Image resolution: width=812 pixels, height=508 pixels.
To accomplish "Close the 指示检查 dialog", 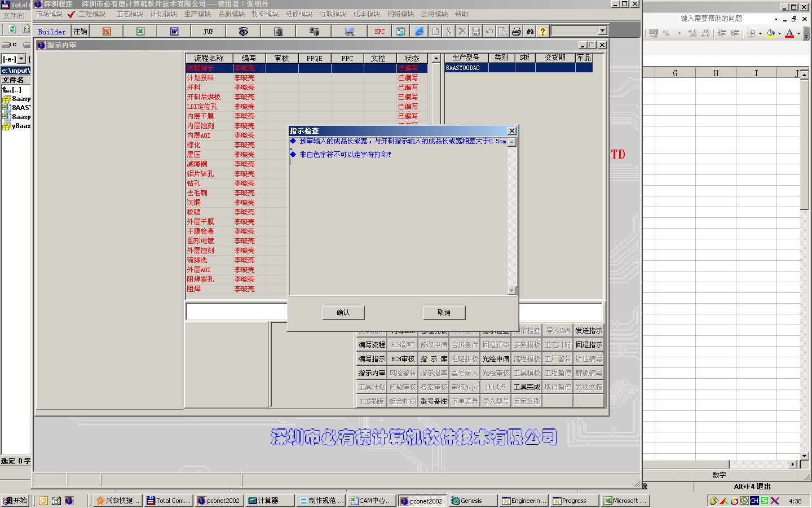I will 512,131.
